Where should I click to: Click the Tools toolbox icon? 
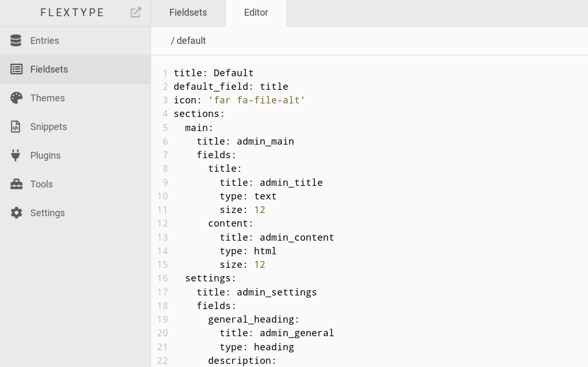click(x=16, y=184)
